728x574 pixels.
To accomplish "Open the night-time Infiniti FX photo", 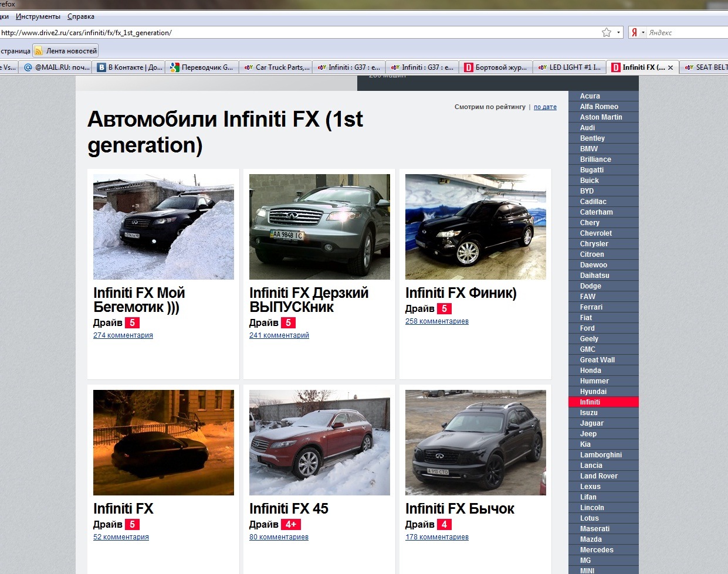I will 164,443.
